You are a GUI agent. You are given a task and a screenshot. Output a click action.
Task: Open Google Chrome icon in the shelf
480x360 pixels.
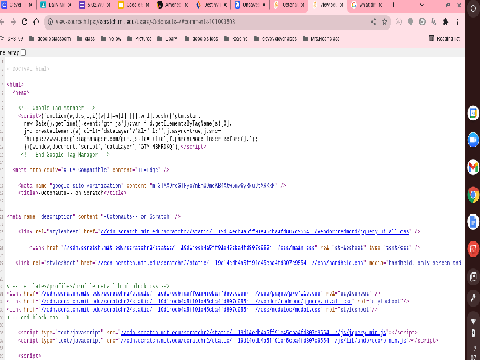473,195
